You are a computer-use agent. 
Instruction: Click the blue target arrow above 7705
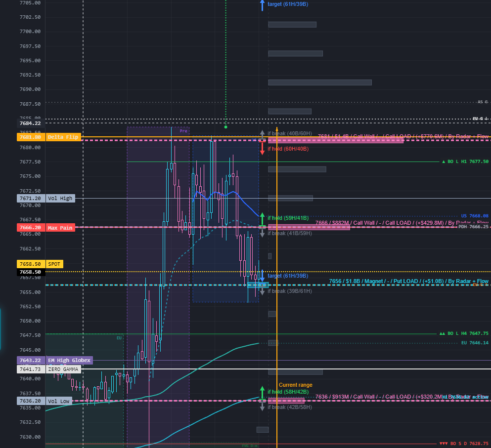263,5
